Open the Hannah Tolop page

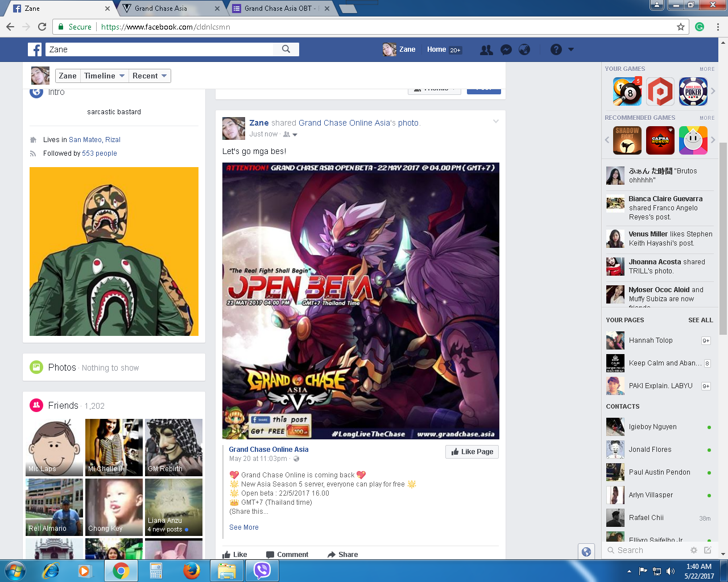660,340
